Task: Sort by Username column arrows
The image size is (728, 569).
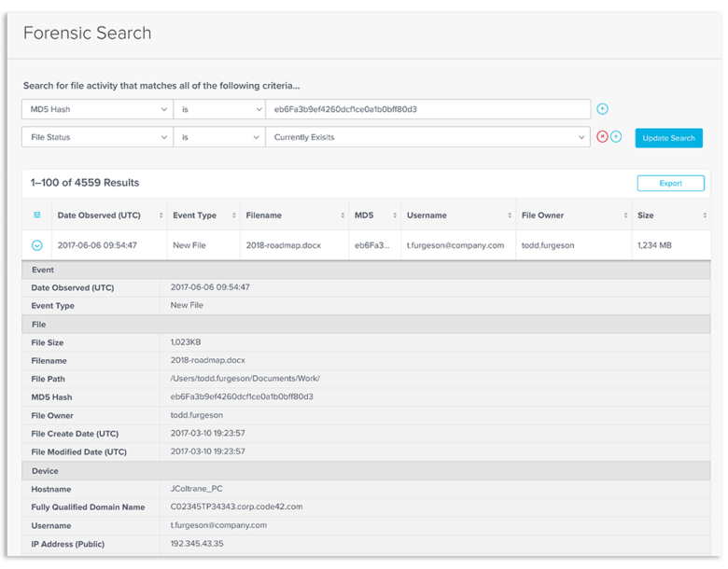Action: 510,215
